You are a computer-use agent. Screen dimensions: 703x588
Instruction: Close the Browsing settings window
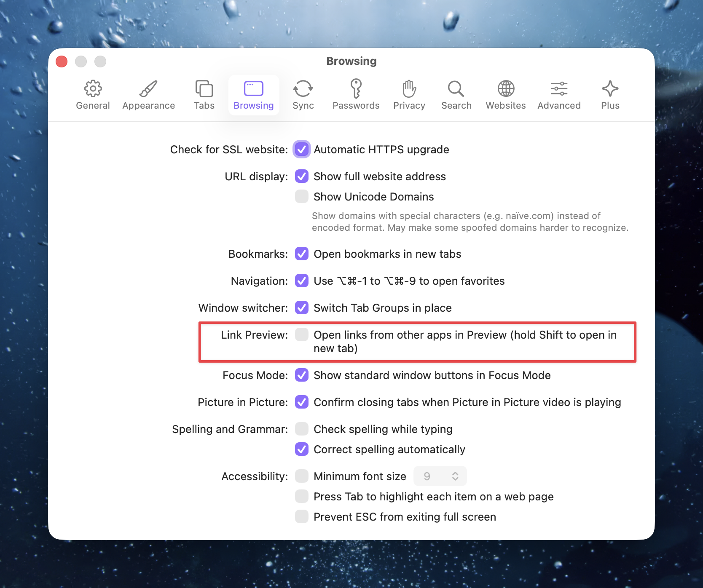pos(62,61)
